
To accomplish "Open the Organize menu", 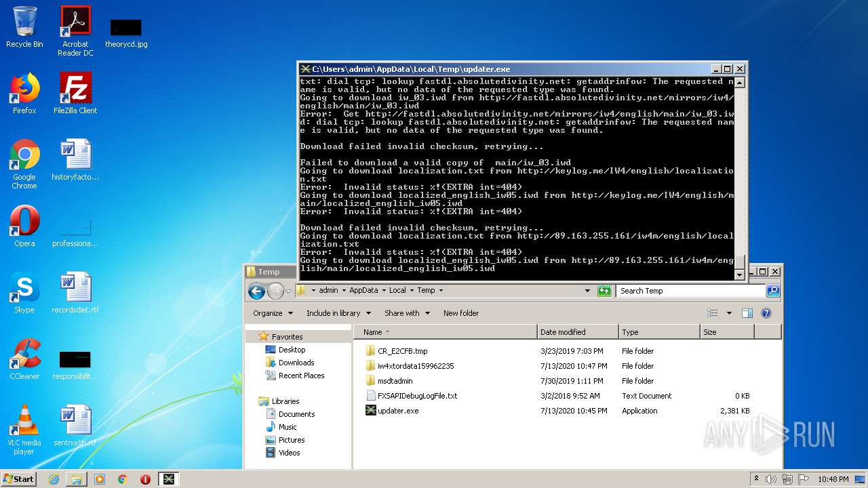I will coord(273,313).
